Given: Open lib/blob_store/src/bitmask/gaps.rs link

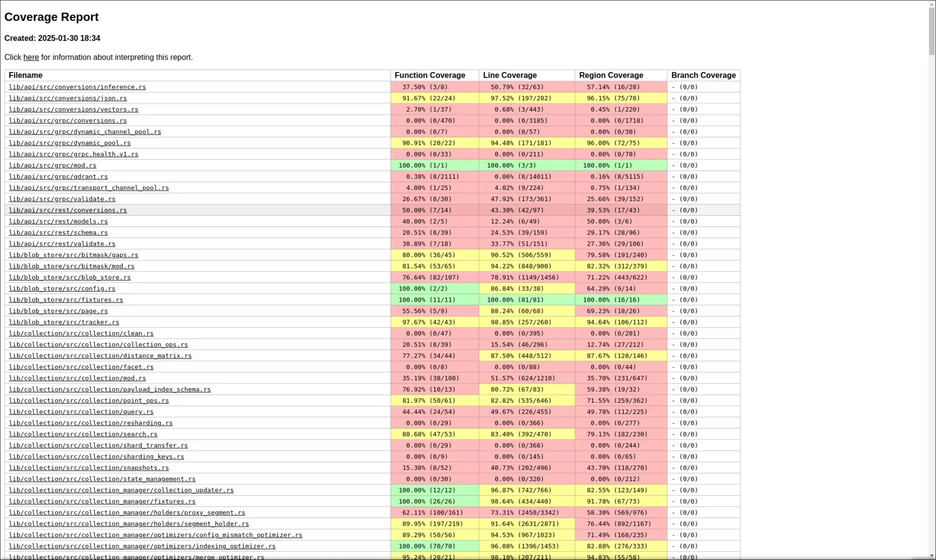Looking at the screenshot, I should point(74,255).
